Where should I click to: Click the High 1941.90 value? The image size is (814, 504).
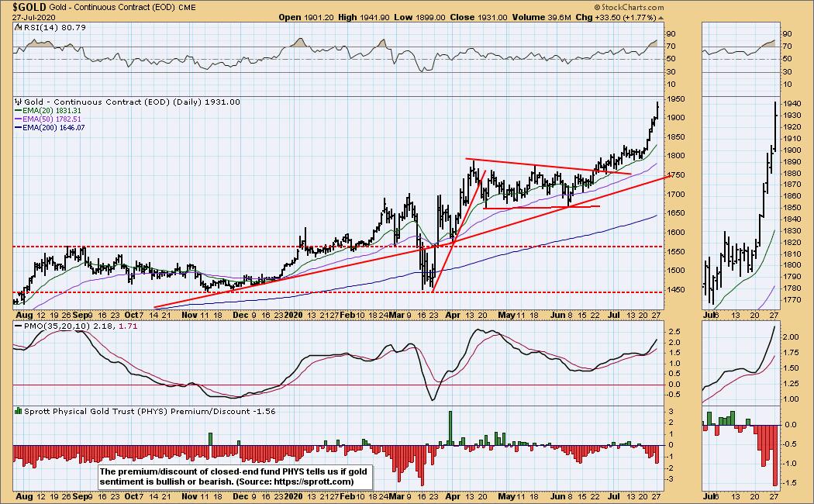(x=364, y=17)
